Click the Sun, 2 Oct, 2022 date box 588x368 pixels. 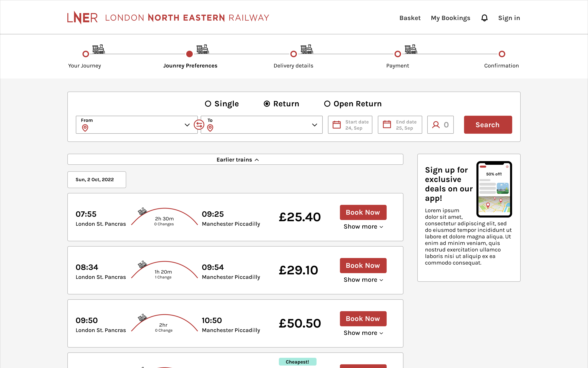(97, 180)
